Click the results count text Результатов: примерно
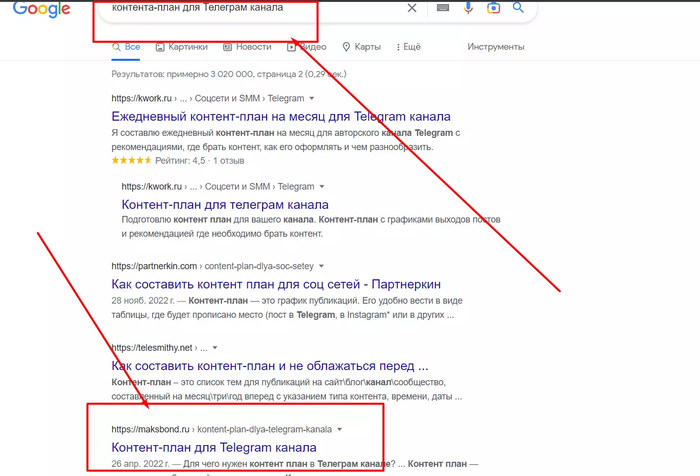The height and width of the screenshot is (476, 700). click(229, 74)
